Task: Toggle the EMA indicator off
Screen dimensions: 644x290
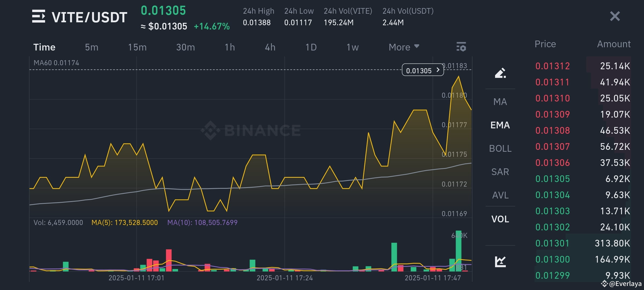Action: pos(500,125)
